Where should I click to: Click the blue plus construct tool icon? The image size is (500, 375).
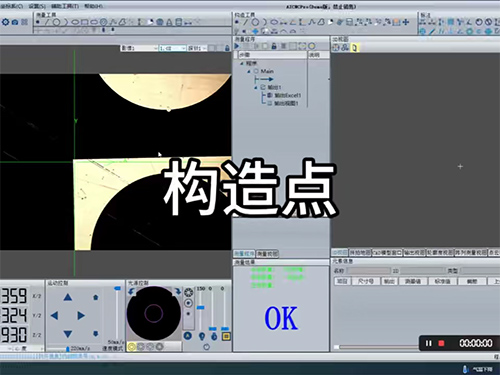(406, 22)
